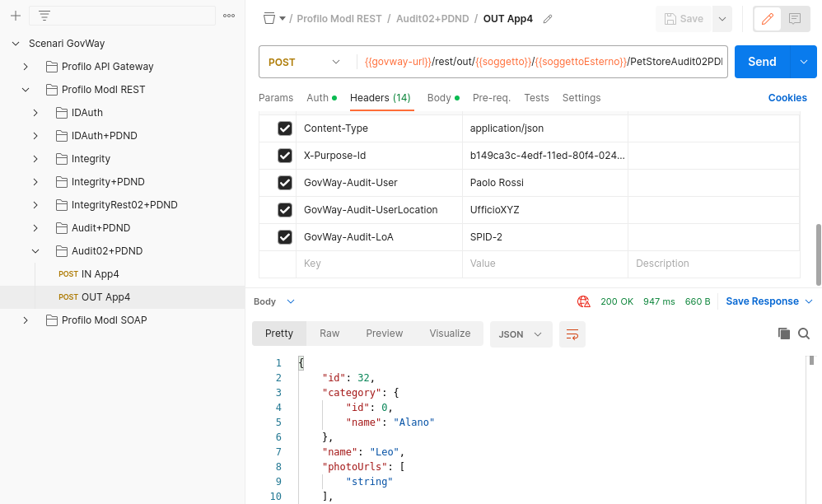The image size is (822, 504).
Task: Click the Save button
Action: point(684,19)
